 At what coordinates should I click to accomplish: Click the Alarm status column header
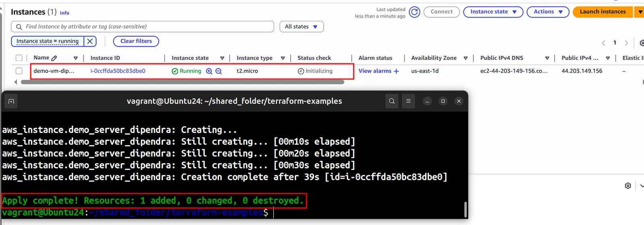375,58
